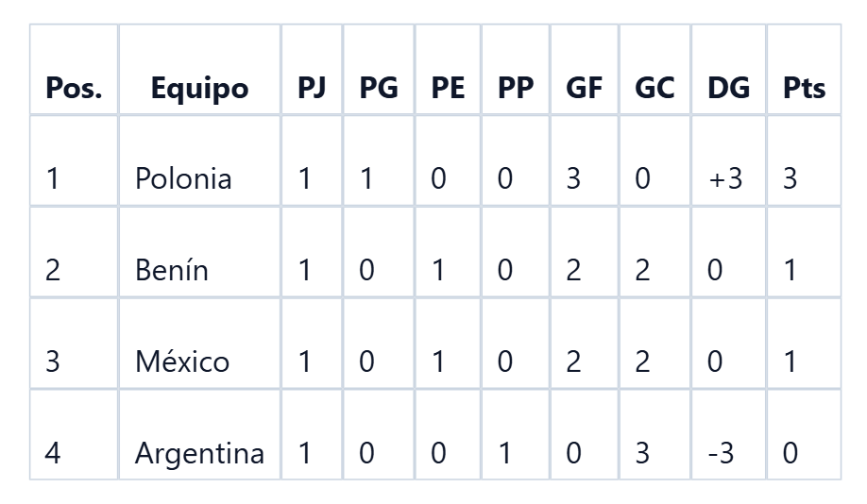This screenshot has height=504, width=867.
Task: Select Polonia's +3 goal difference cell
Action: coord(729,160)
